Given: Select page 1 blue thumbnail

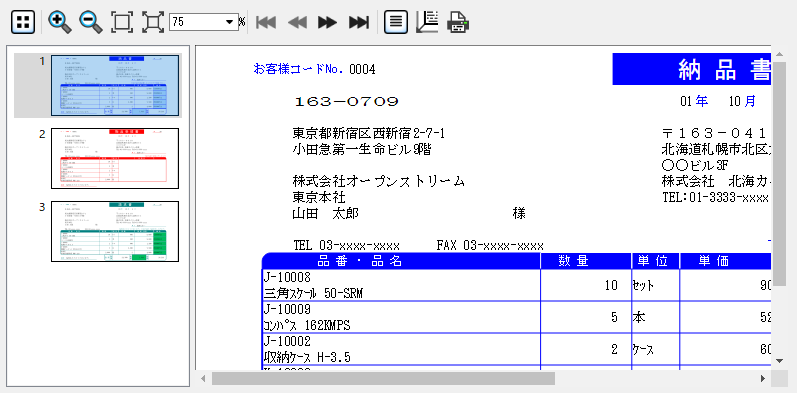Looking at the screenshot, I should tap(115, 85).
